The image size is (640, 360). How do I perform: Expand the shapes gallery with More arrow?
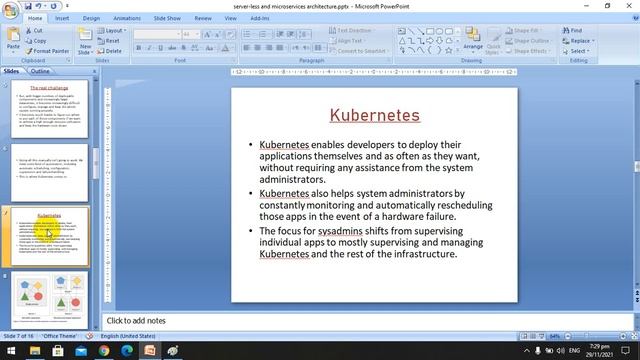coord(458,50)
